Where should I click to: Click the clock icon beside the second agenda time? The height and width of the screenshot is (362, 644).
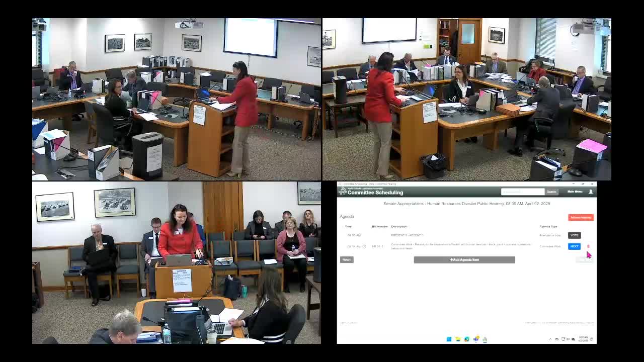(x=364, y=246)
